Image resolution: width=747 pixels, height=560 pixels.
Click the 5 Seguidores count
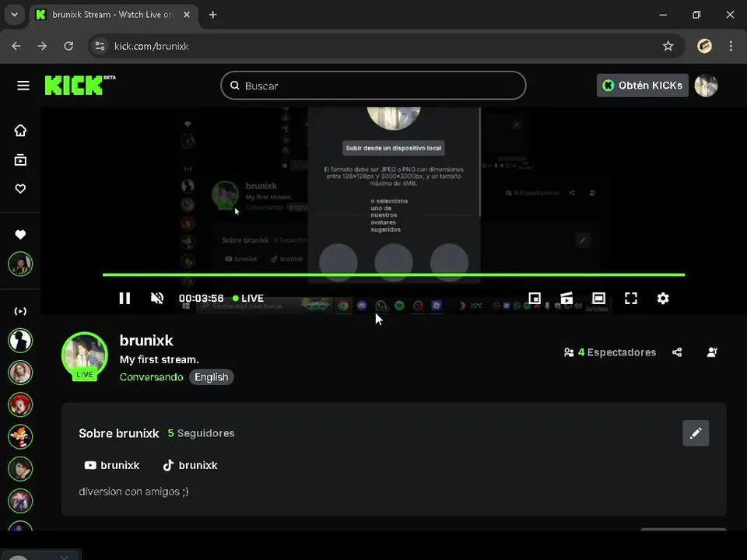pyautogui.click(x=201, y=433)
